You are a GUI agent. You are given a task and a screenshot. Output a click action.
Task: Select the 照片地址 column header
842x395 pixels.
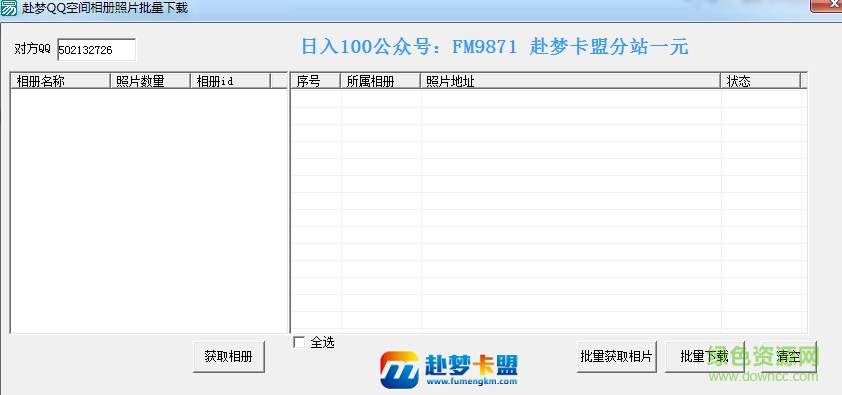pos(570,81)
